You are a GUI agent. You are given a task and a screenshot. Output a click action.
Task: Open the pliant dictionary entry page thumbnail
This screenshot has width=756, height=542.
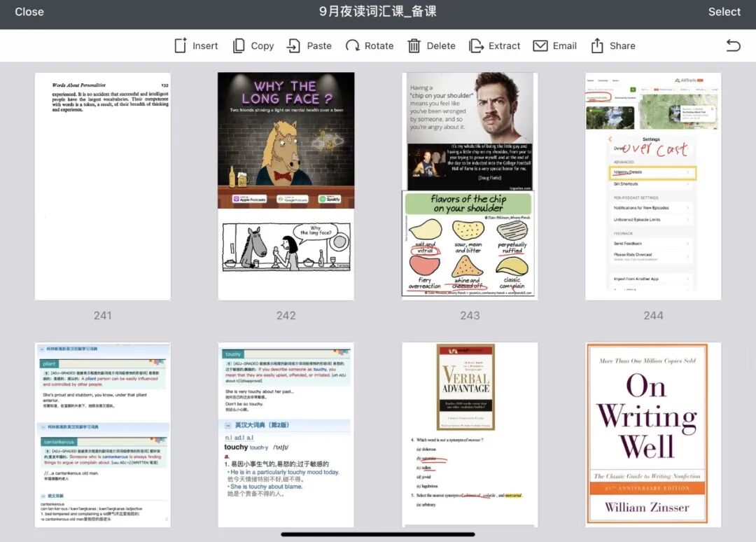(x=103, y=434)
